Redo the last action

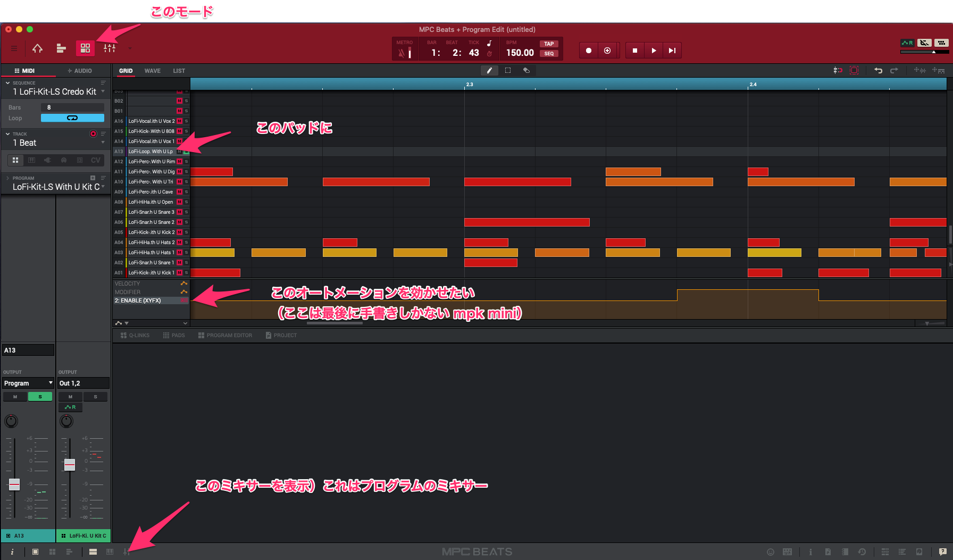click(x=895, y=70)
